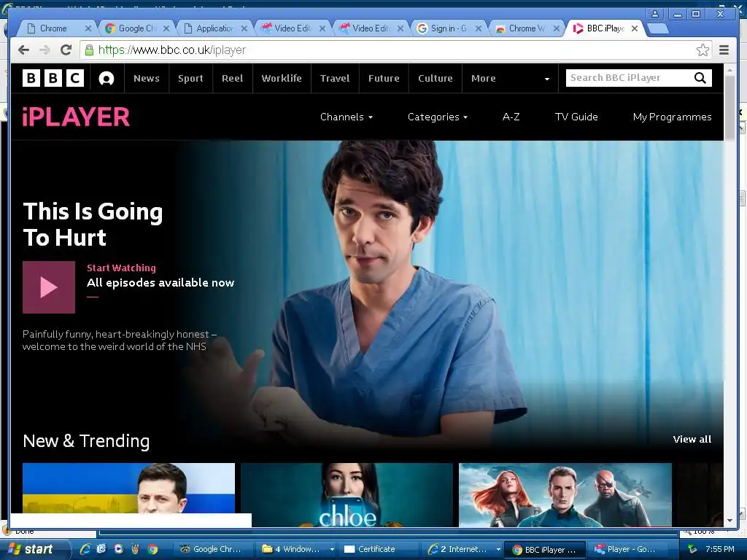747x560 pixels.
Task: Click the green padlock security icon
Action: click(89, 50)
